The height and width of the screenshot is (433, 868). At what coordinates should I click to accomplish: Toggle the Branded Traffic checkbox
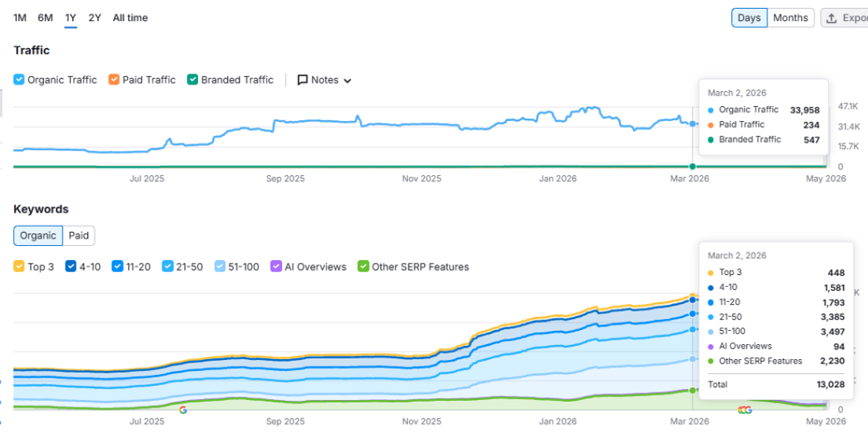coord(192,79)
